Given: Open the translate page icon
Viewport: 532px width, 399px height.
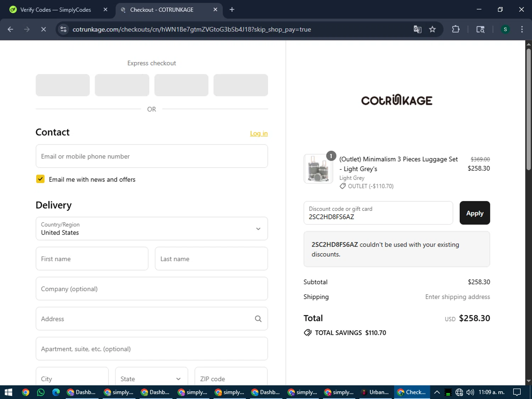Looking at the screenshot, I should click(417, 29).
